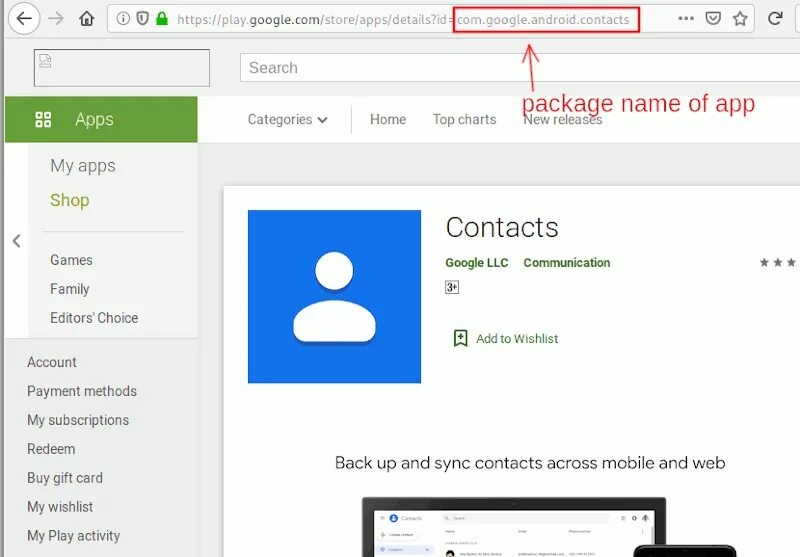Click the broken Google Play logo image
800x557 pixels.
[122, 68]
